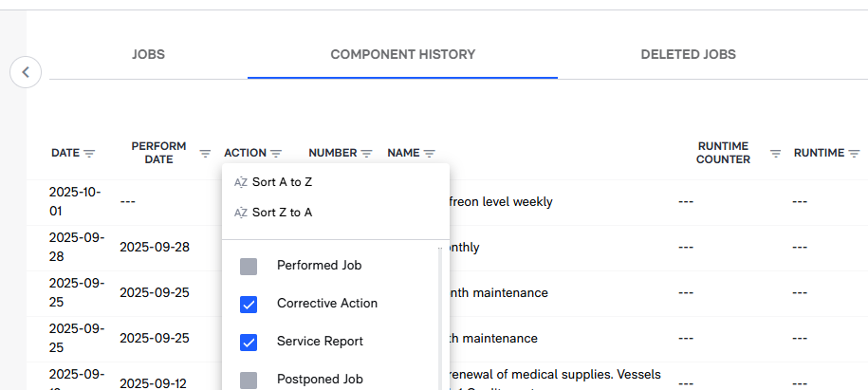Uncheck the Service Report checkbox
The width and height of the screenshot is (868, 390).
click(249, 343)
